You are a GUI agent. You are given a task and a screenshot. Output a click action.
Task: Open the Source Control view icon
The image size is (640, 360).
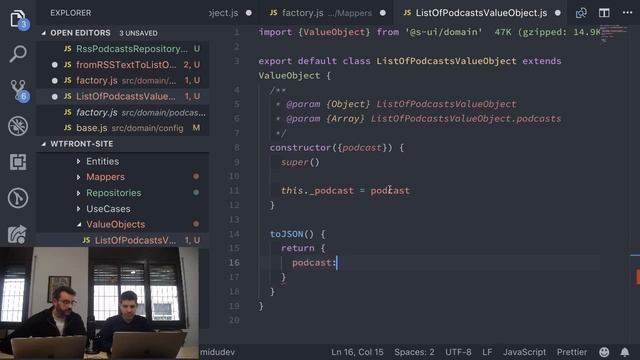(18, 90)
